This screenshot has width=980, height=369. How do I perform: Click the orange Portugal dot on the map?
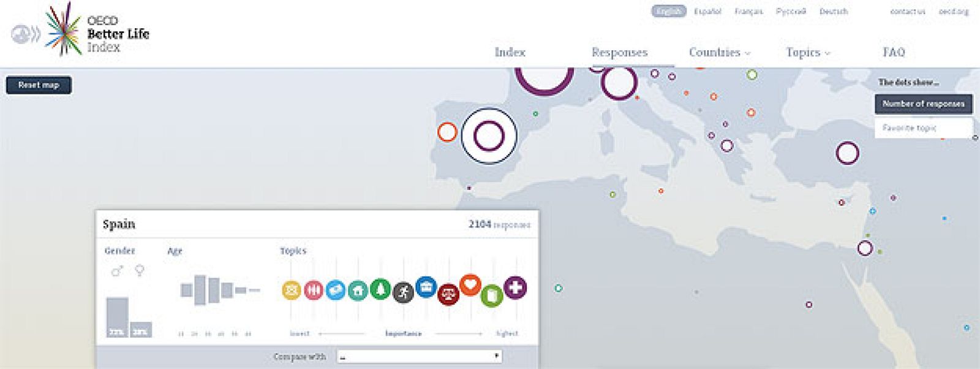(447, 132)
